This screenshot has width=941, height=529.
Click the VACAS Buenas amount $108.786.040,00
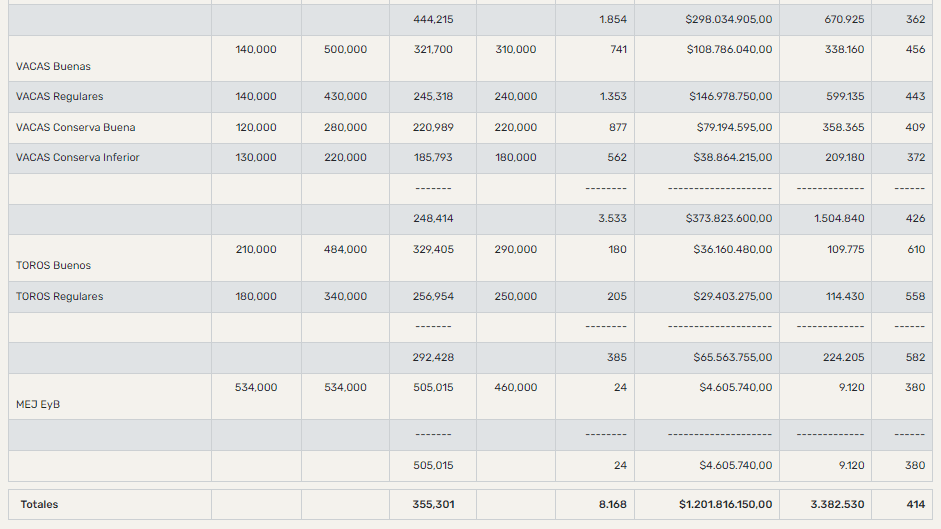point(732,50)
